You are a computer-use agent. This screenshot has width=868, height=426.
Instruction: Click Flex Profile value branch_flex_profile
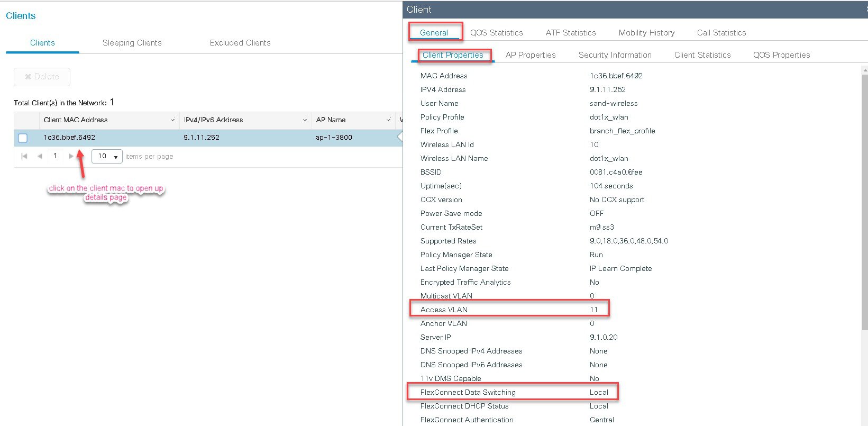click(x=622, y=131)
